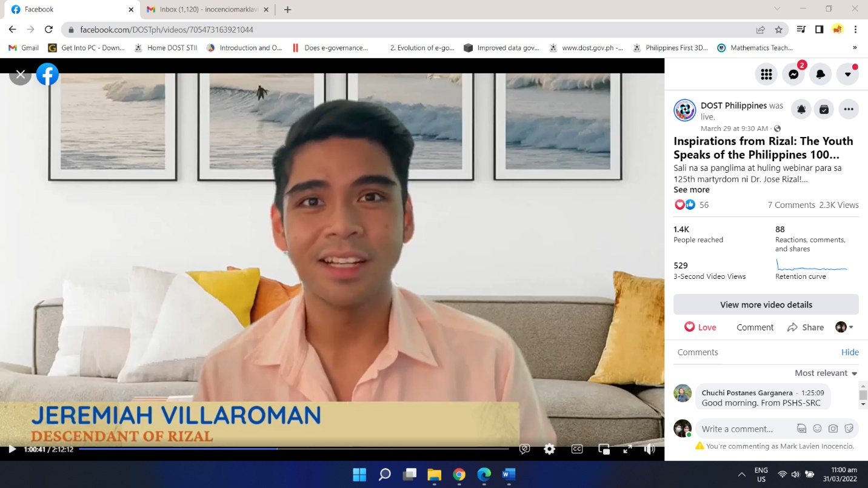Click the address bar URL
868x488 pixels.
click(x=167, y=30)
